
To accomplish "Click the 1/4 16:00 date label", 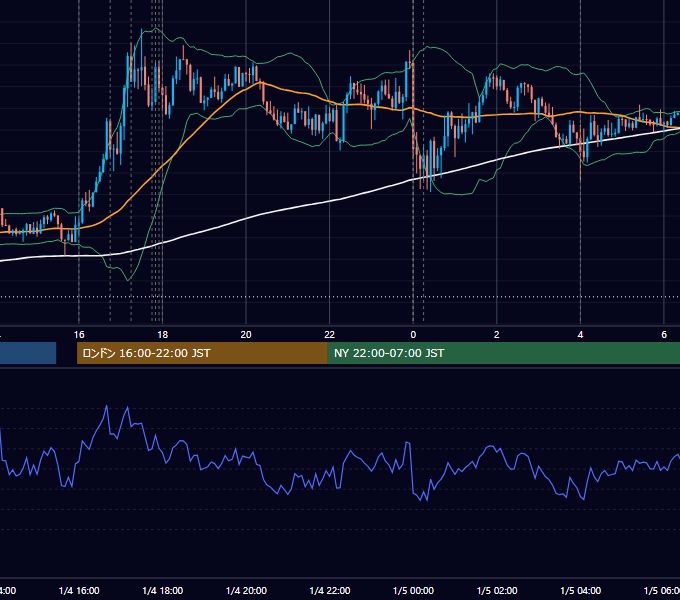I will tap(79, 590).
